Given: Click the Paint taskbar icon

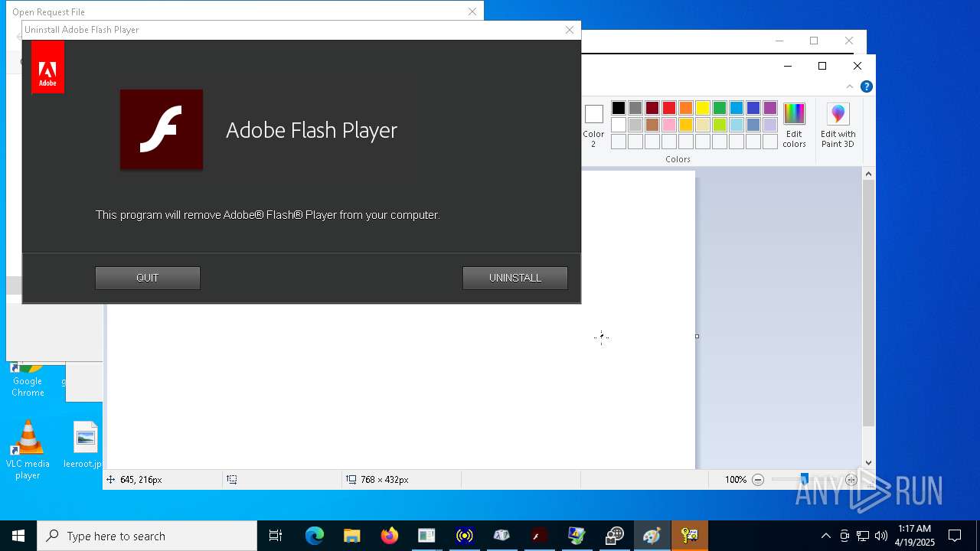Looking at the screenshot, I should tap(652, 536).
